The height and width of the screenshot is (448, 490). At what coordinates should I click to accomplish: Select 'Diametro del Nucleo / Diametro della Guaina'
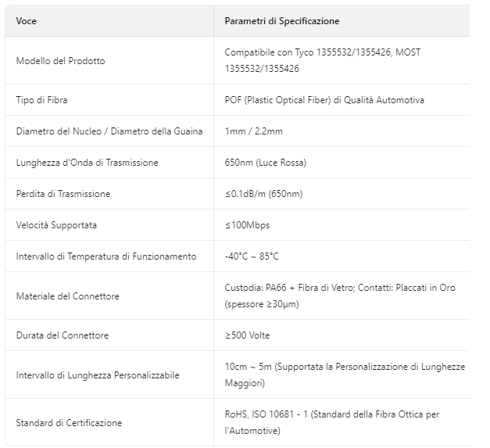click(x=109, y=131)
